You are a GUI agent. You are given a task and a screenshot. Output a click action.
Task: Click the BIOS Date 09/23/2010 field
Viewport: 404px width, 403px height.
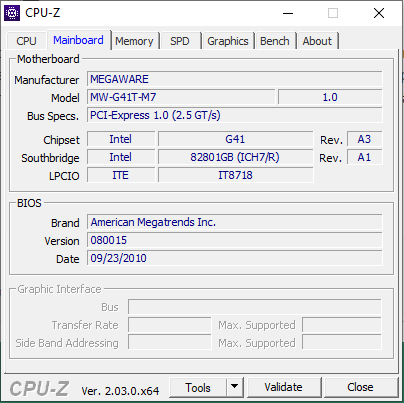pyautogui.click(x=235, y=258)
